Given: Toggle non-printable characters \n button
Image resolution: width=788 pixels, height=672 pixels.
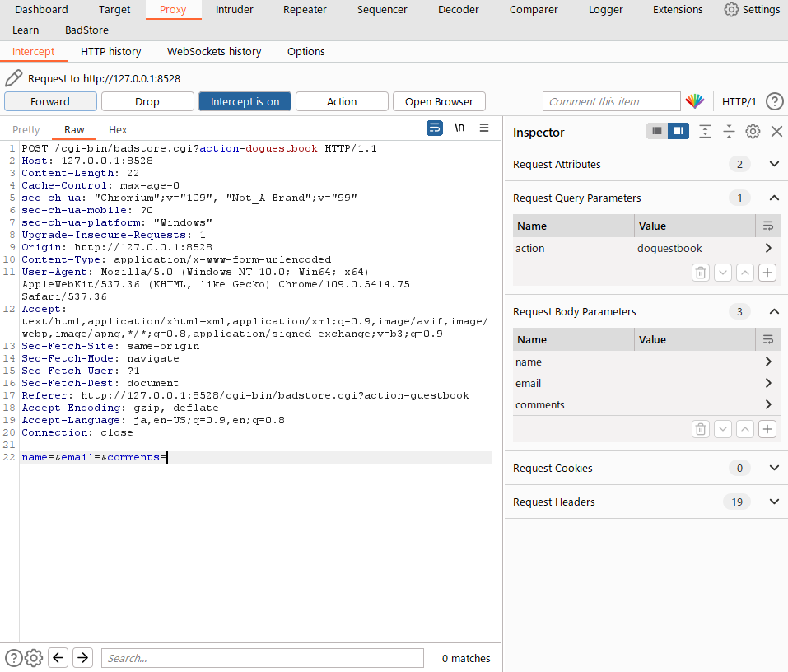Looking at the screenshot, I should click(459, 128).
